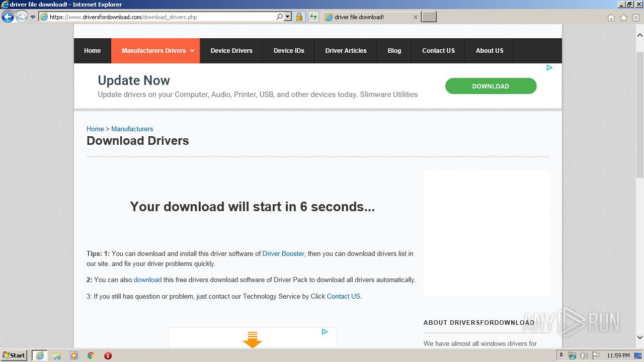The image size is (644, 362).
Task: Click the page scrollbar down arrow
Action: (x=640, y=337)
